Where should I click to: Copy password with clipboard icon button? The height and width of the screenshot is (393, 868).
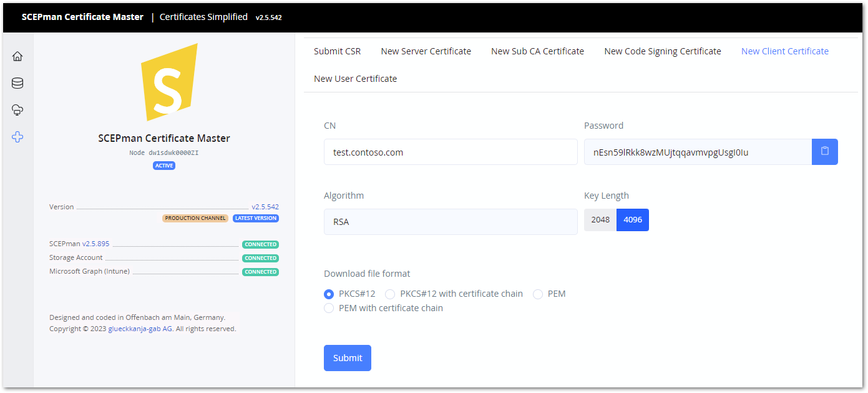coord(824,152)
